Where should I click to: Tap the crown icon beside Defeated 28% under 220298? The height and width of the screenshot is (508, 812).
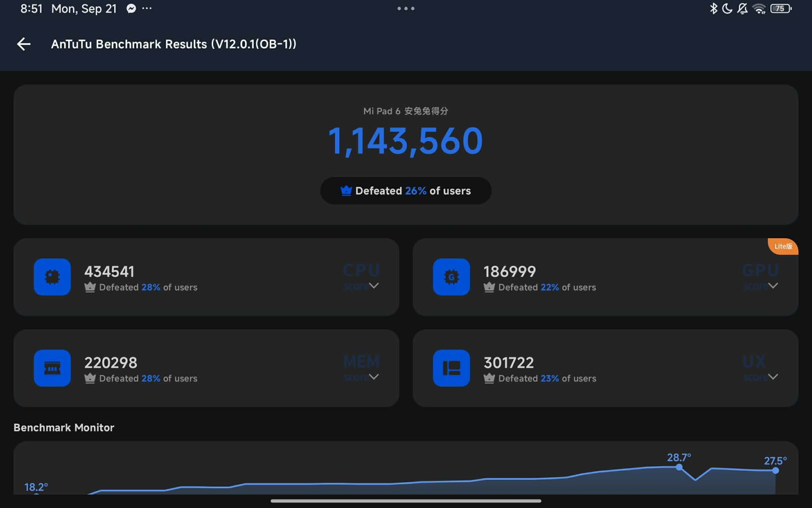point(90,378)
